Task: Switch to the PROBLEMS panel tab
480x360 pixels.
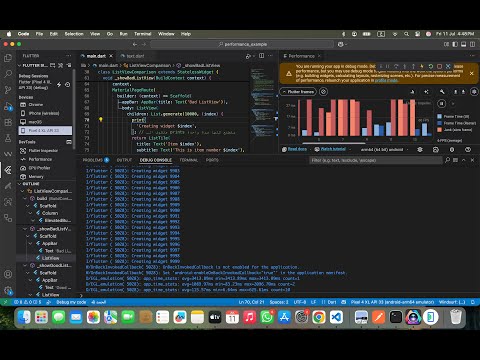Action: pos(96,160)
